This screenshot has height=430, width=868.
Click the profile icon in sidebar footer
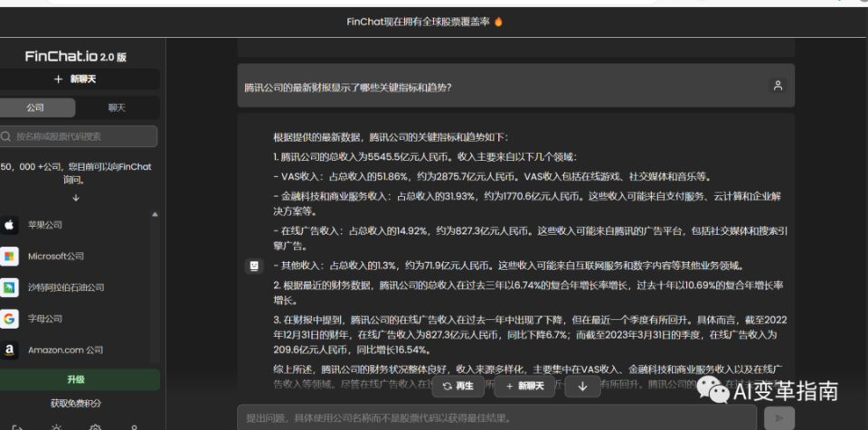click(x=134, y=427)
